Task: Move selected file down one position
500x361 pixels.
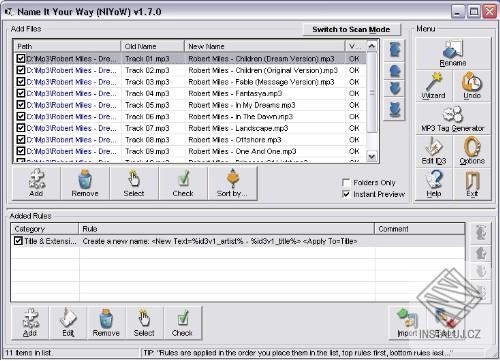Action: click(395, 89)
